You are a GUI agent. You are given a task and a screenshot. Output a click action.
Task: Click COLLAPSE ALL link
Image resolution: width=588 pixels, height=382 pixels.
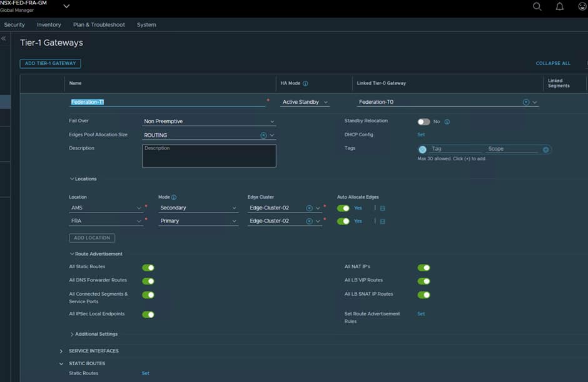click(x=553, y=63)
